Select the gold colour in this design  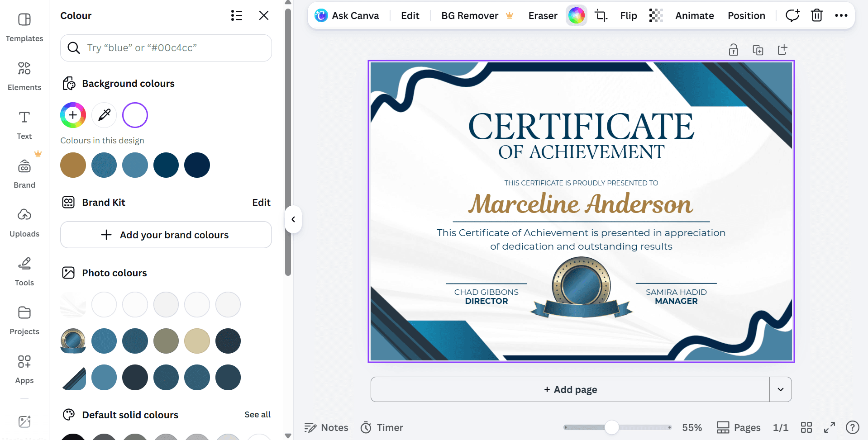tap(73, 165)
